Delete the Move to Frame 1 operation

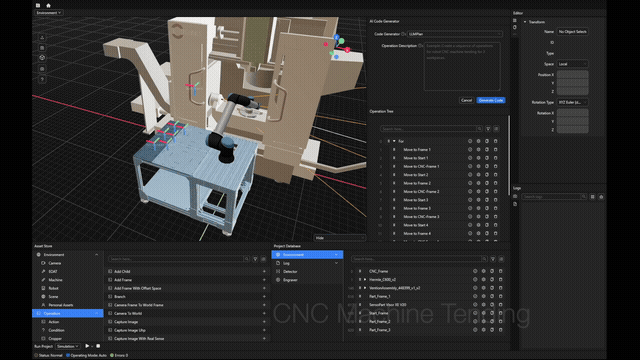click(x=496, y=149)
